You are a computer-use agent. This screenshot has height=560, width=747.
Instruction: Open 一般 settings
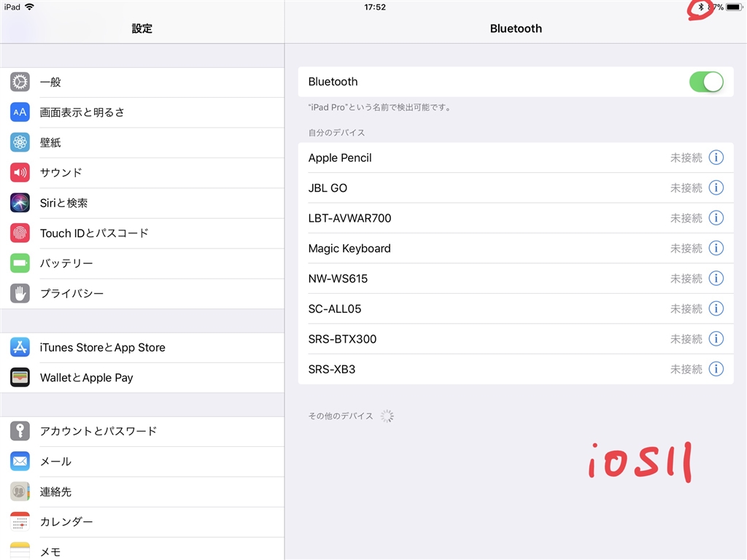tap(142, 82)
